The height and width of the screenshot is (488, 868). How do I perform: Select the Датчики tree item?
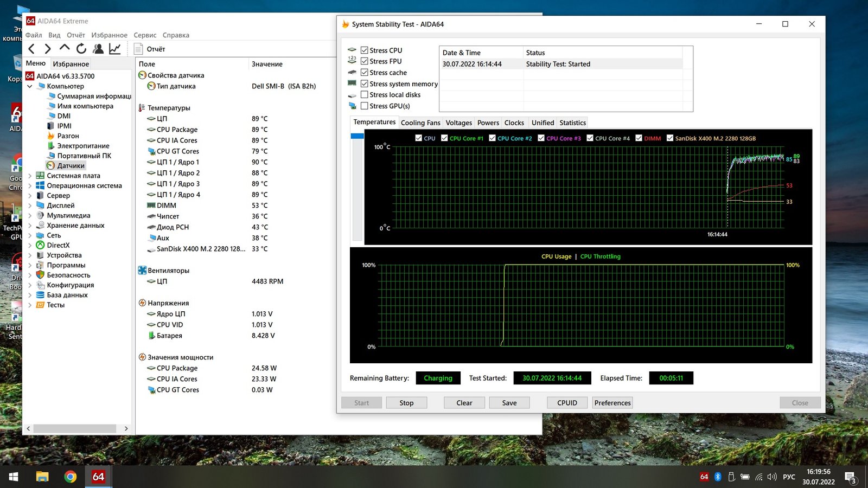(66, 166)
